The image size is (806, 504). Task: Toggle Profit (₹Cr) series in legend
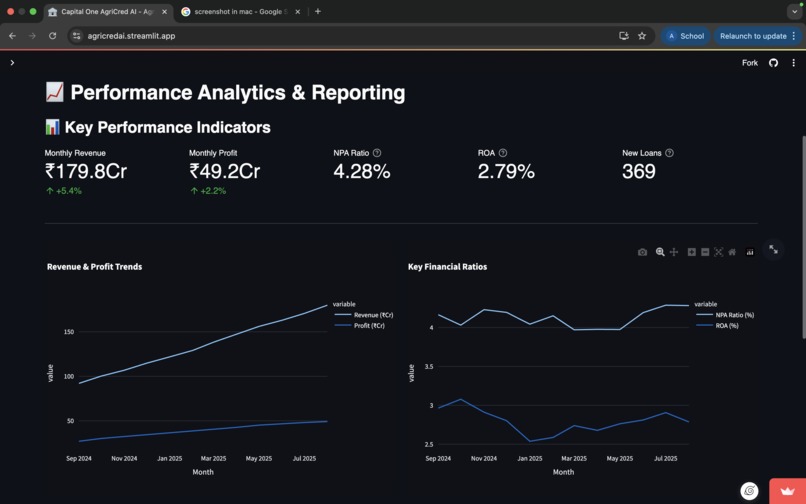(368, 326)
